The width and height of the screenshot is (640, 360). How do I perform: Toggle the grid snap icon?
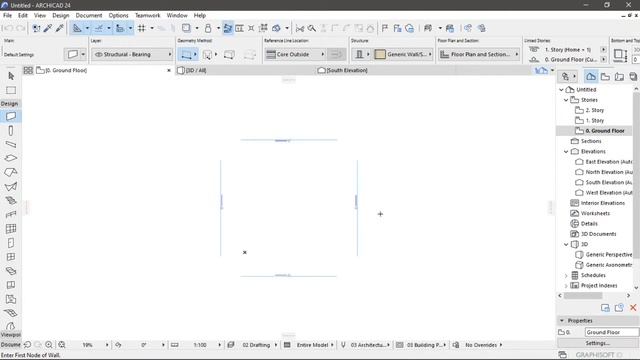(142, 28)
